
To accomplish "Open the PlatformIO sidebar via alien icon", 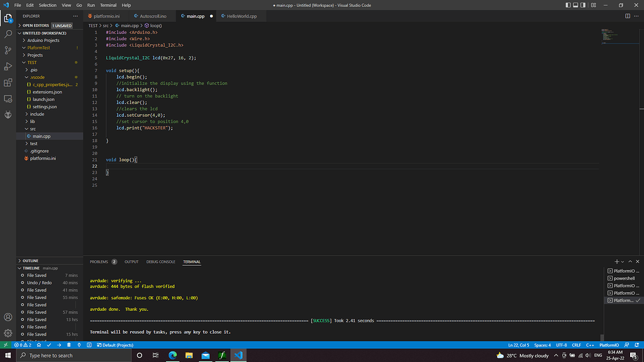I will click(8, 115).
